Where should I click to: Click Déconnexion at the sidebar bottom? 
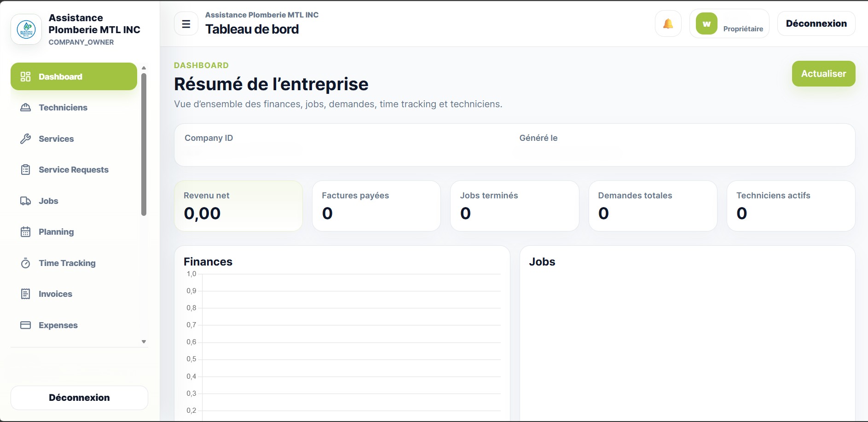79,398
